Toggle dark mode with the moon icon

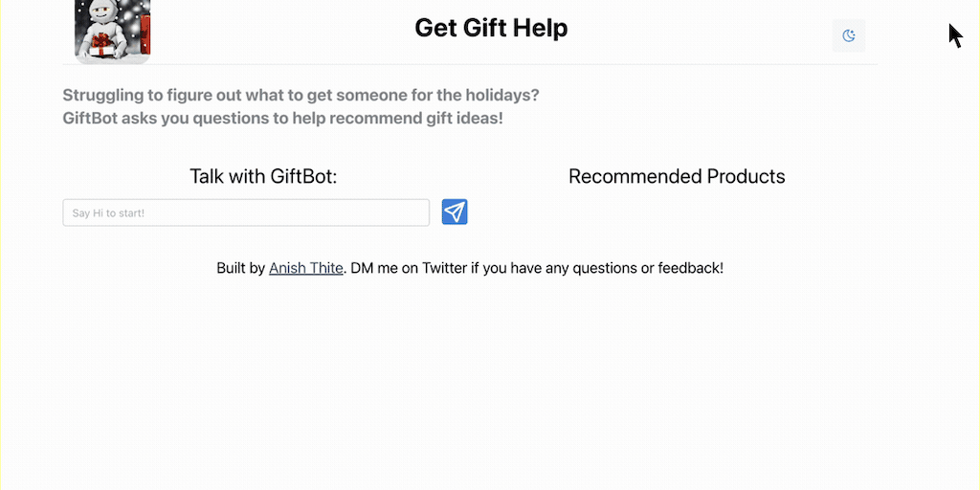pos(849,35)
